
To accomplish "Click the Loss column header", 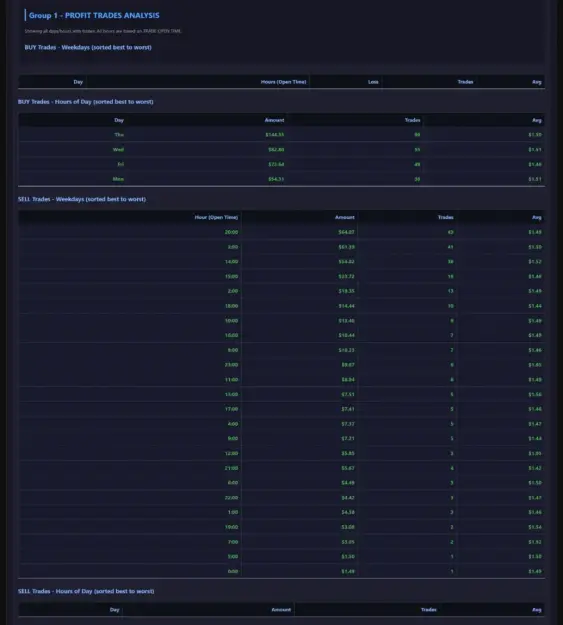I will pos(373,82).
